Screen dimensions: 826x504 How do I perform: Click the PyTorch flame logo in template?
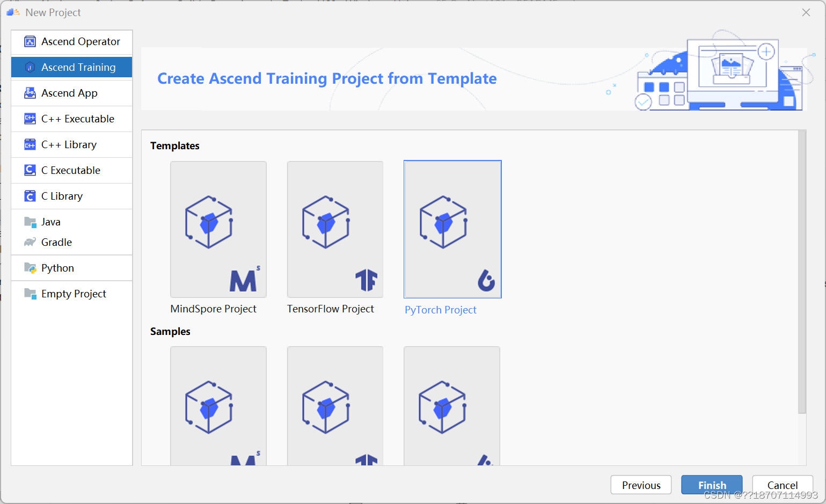[486, 280]
